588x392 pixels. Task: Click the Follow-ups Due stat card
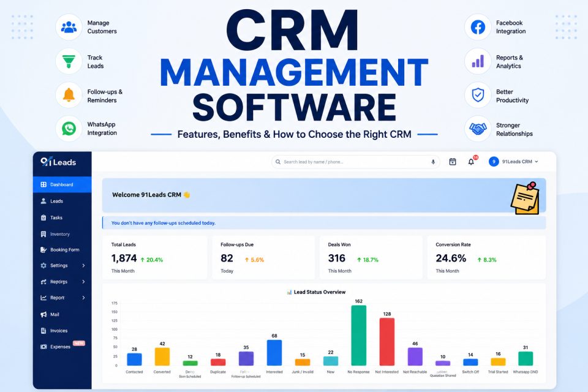(263, 257)
